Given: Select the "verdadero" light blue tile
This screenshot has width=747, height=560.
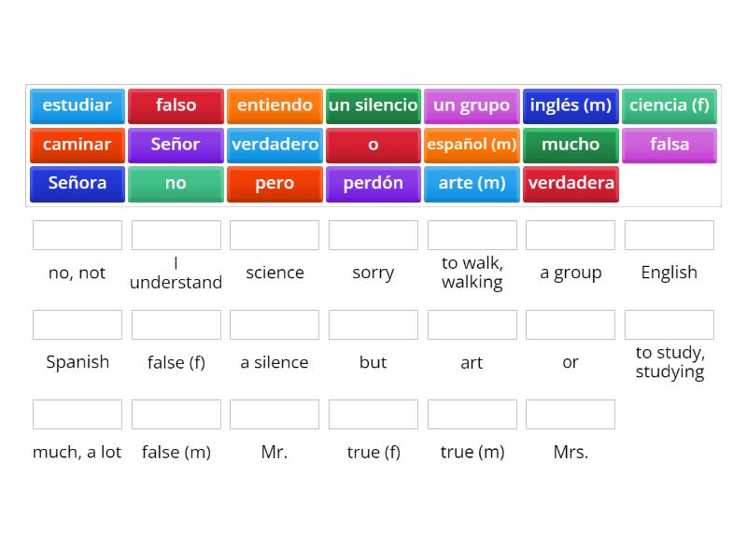Looking at the screenshot, I should coord(275,145).
